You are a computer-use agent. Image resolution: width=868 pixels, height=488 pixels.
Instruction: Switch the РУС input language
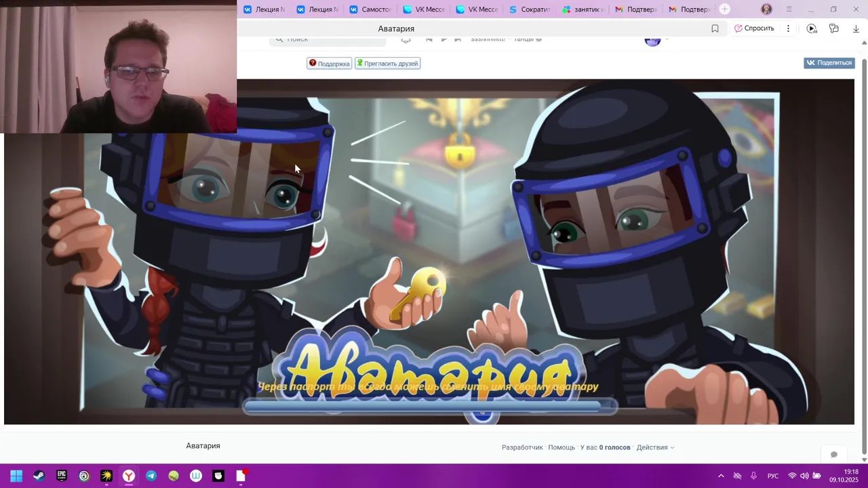[773, 476]
